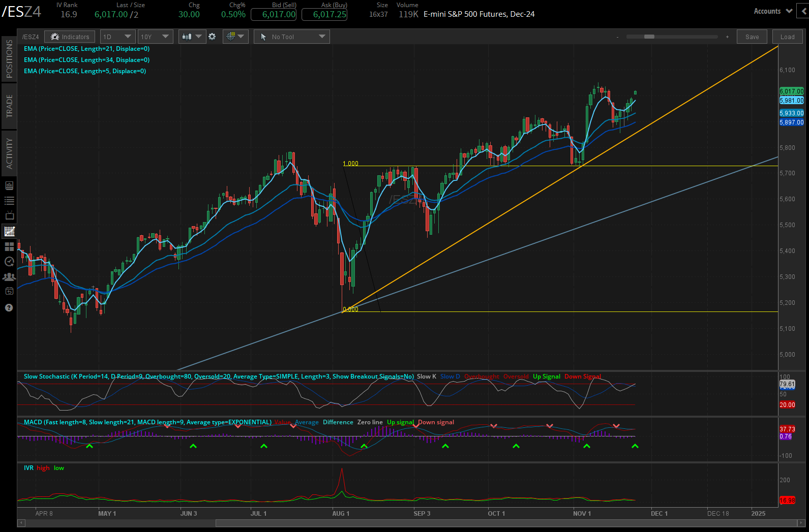The image size is (809, 532).
Task: Open the watchlist lines icon in sidebar
Action: pos(9,201)
